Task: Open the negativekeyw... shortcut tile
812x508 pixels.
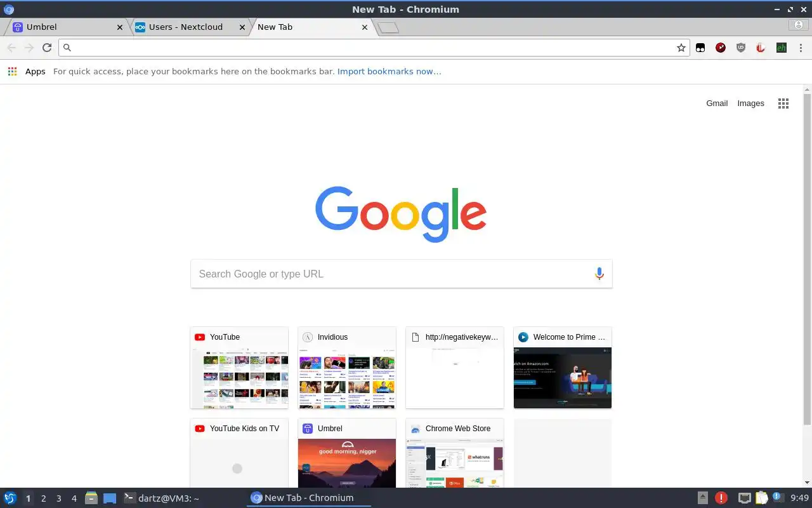Action: pyautogui.click(x=455, y=368)
